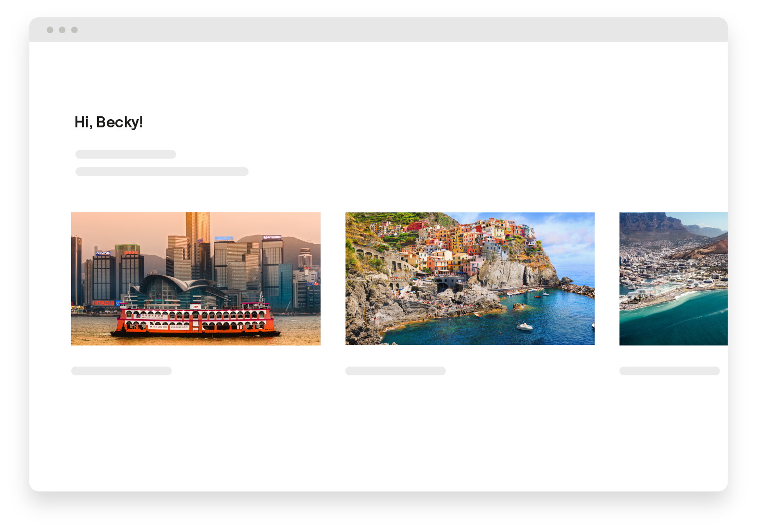The image size is (757, 532).
Task: Open the aerial coastal city photo
Action: coord(673,279)
